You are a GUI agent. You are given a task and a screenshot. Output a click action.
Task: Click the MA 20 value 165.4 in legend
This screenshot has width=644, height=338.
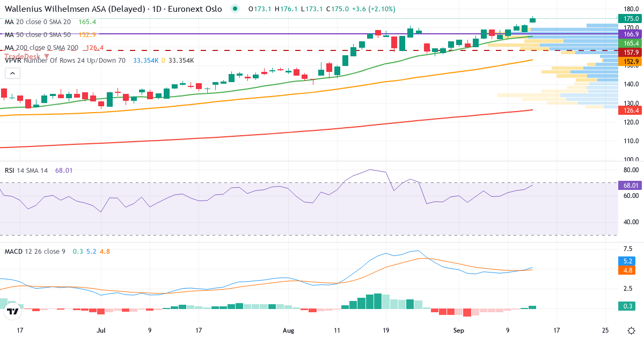click(x=87, y=22)
